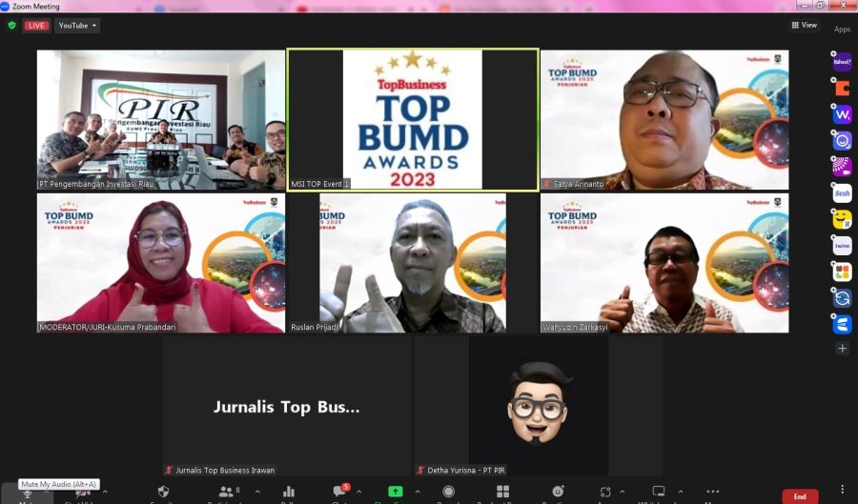Open the blue smiley-face circle app
This screenshot has height=504, width=858.
click(842, 140)
